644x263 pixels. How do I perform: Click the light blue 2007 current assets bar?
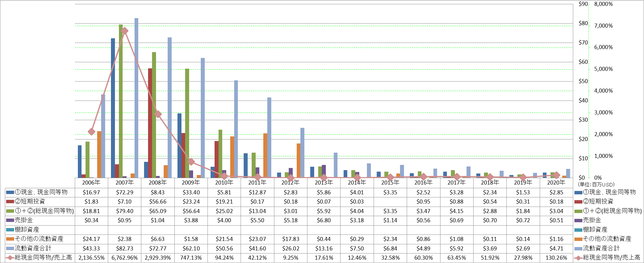pos(136,98)
